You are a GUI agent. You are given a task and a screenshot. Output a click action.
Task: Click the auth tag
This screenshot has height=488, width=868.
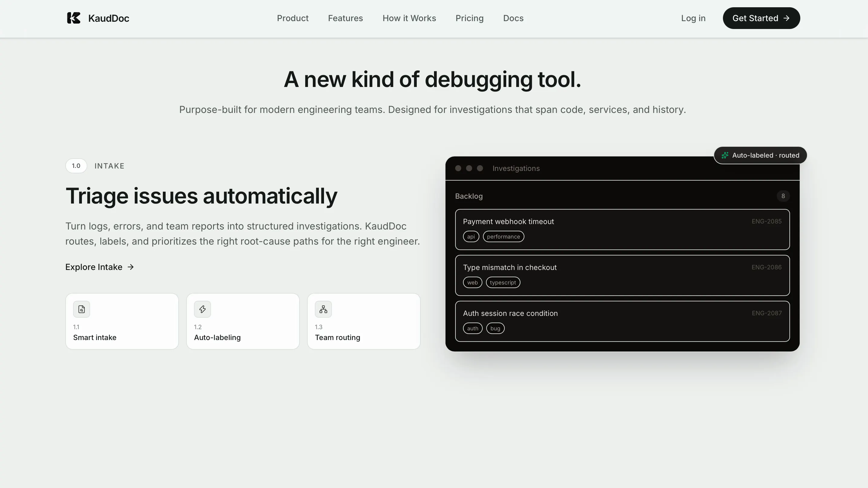coord(473,328)
